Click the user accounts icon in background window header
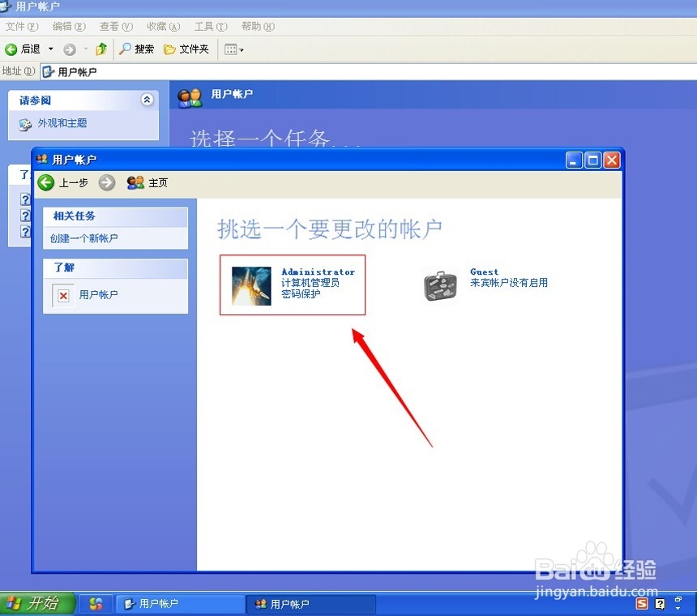The image size is (697, 616). pyautogui.click(x=190, y=98)
